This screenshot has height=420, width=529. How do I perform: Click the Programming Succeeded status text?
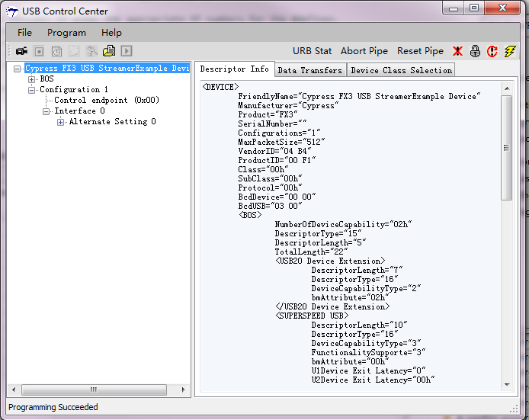(x=53, y=407)
